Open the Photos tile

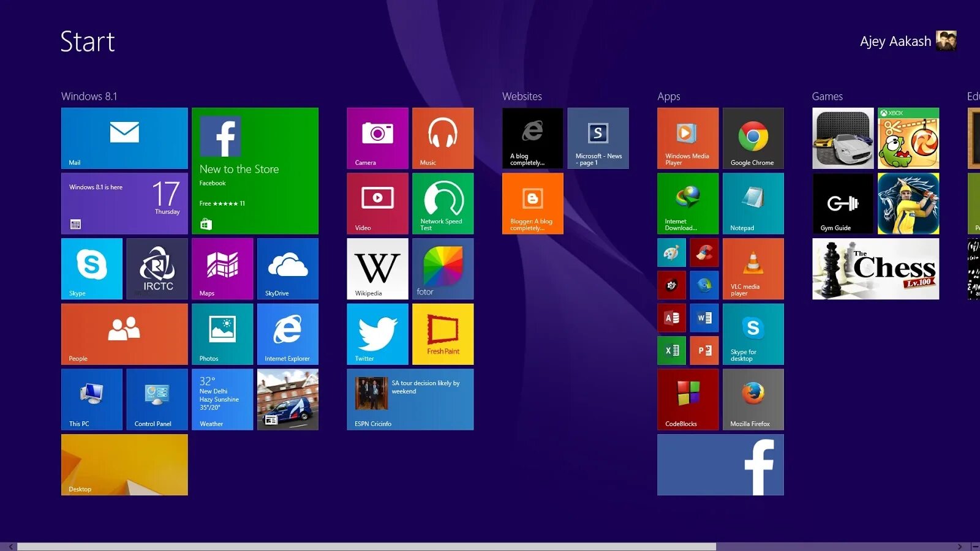pos(222,334)
